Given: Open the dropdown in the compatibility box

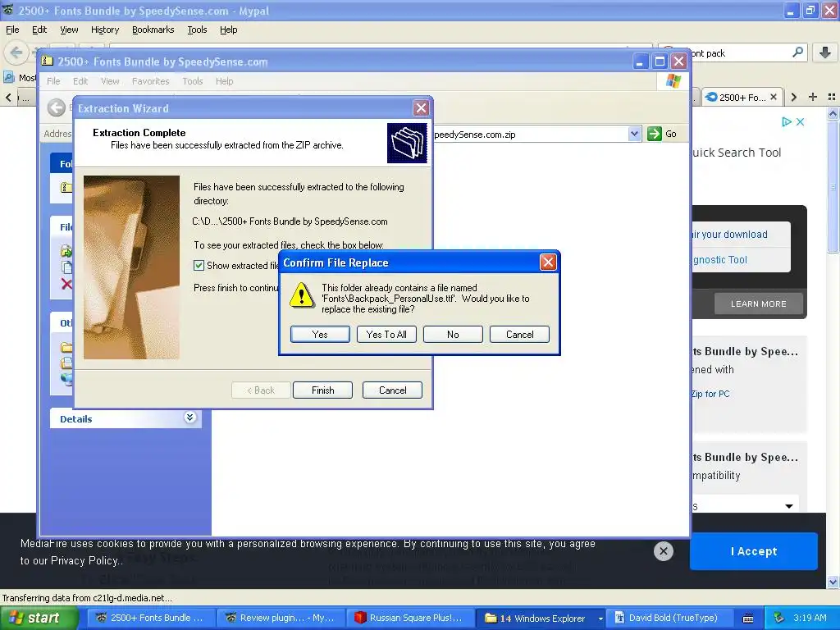Looking at the screenshot, I should (x=788, y=506).
